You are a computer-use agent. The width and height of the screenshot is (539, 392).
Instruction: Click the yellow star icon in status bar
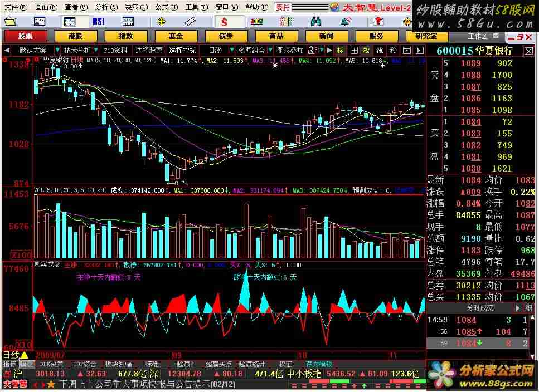pos(51,384)
